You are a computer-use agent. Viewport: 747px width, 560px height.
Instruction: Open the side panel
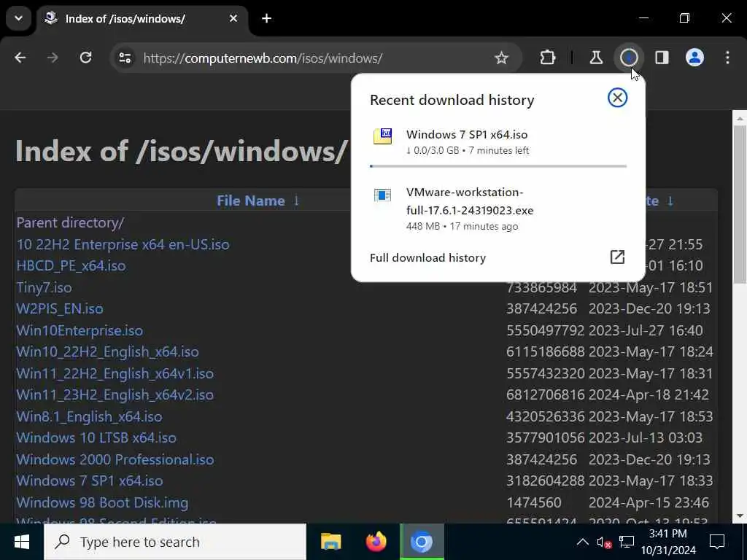point(662,58)
